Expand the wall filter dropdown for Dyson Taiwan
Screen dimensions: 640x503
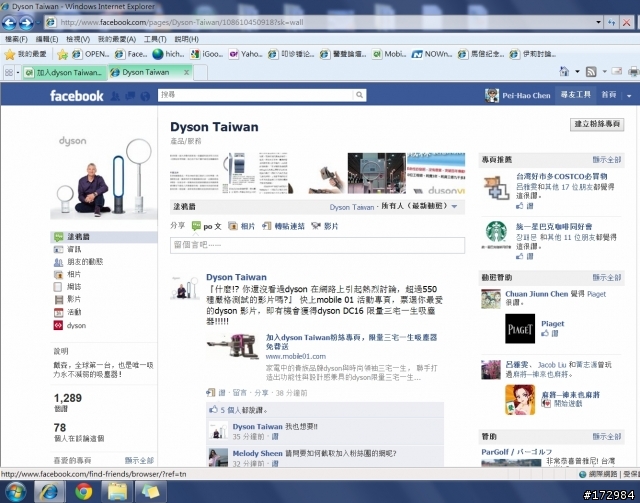pyautogui.click(x=454, y=207)
